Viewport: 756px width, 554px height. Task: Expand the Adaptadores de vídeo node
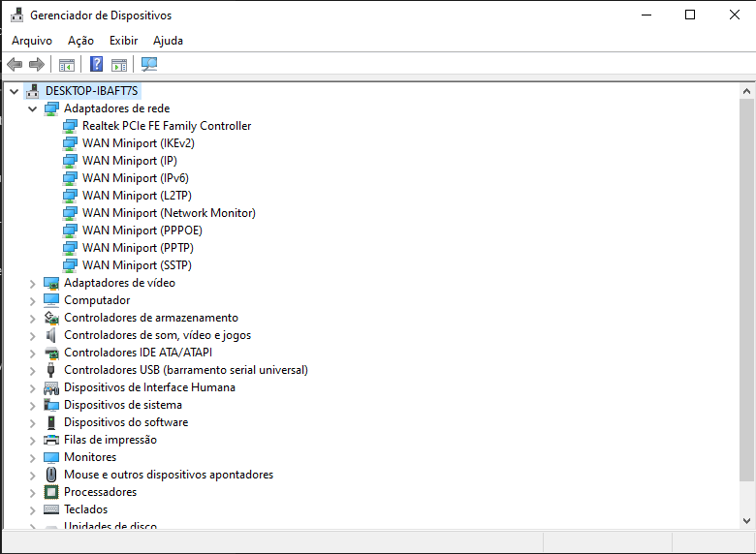pos(32,283)
